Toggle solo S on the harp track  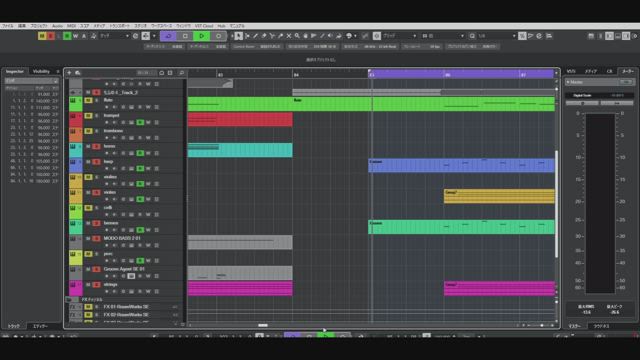point(96,162)
